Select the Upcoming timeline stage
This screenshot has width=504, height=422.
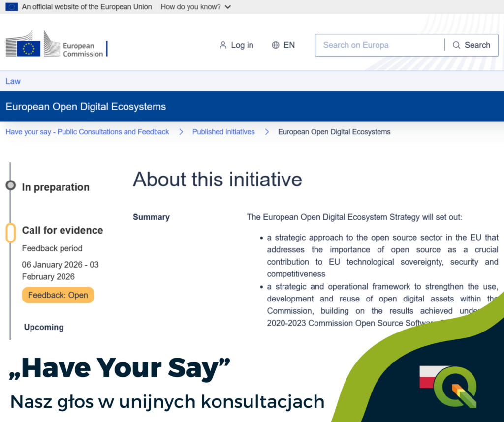(44, 327)
